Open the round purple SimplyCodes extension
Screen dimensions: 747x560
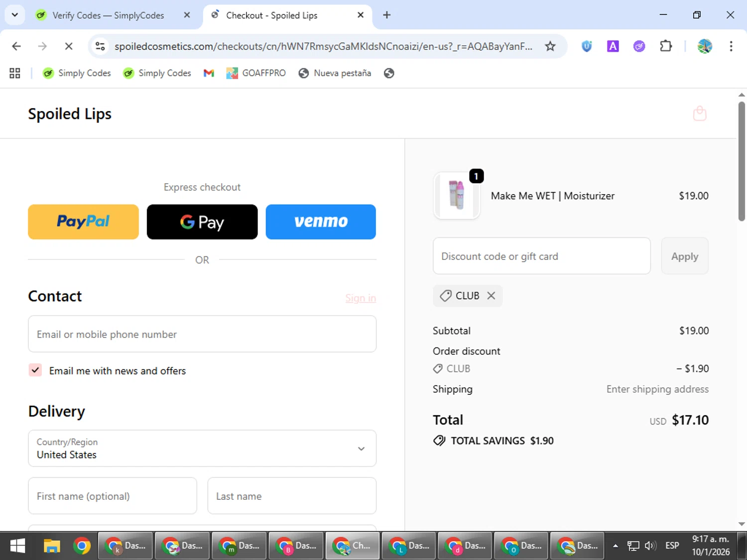[x=639, y=46]
